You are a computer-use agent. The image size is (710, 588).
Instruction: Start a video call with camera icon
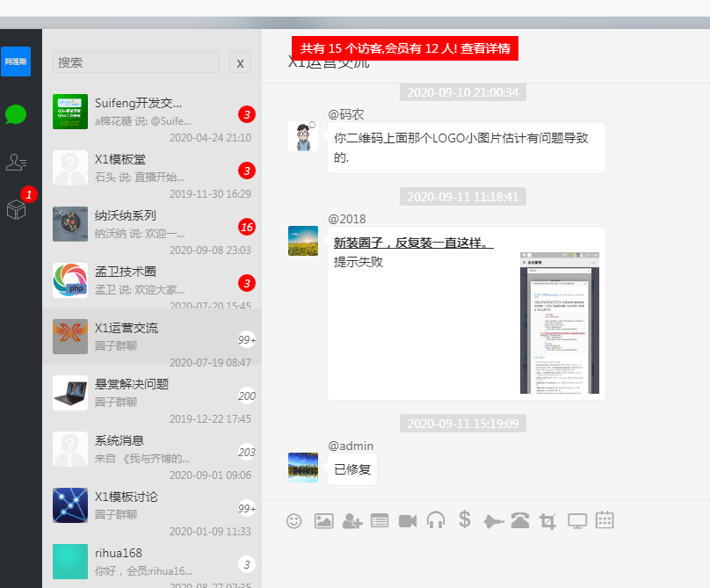pos(408,520)
